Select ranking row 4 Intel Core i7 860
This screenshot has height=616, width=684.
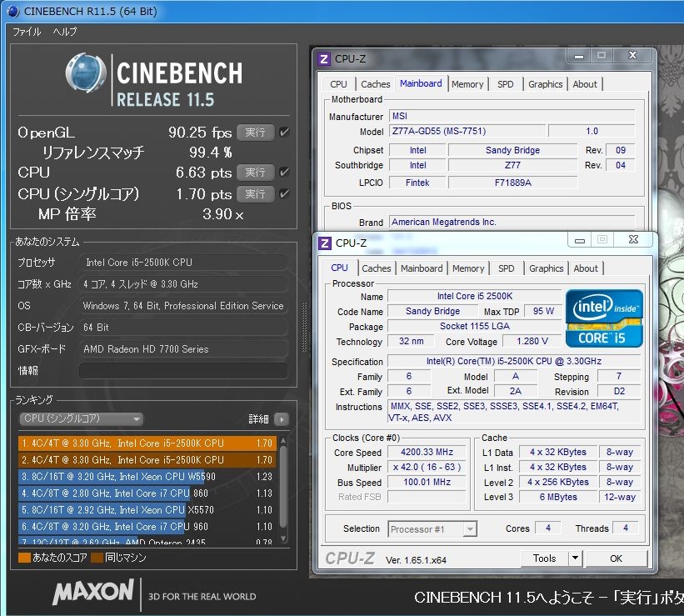pyautogui.click(x=147, y=493)
